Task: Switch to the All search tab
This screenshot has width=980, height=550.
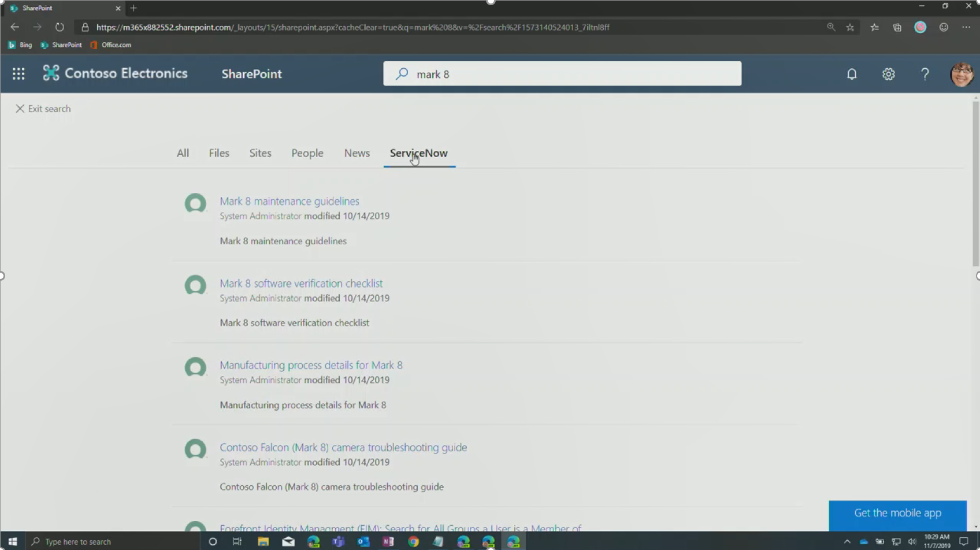Action: (183, 153)
